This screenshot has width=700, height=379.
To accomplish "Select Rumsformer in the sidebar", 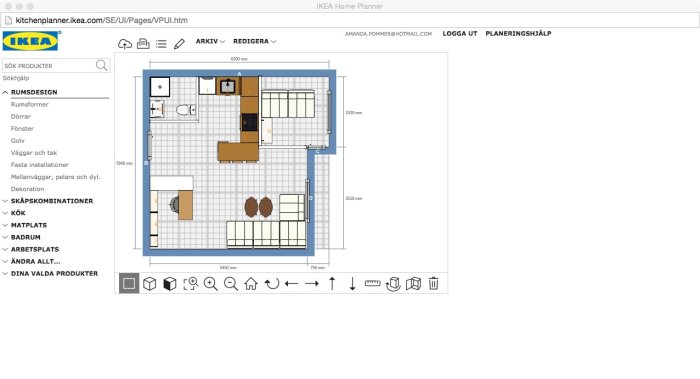I will click(x=29, y=104).
